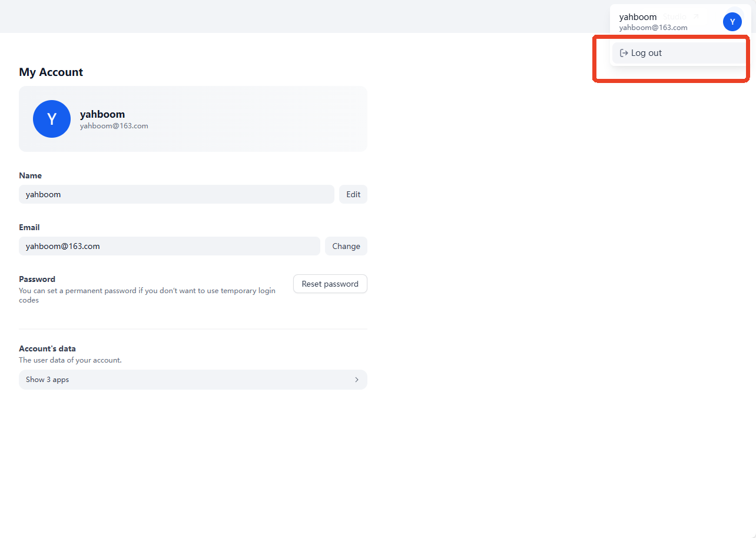Expand the Show 3 apps list
This screenshot has height=538, width=756.
click(x=193, y=380)
